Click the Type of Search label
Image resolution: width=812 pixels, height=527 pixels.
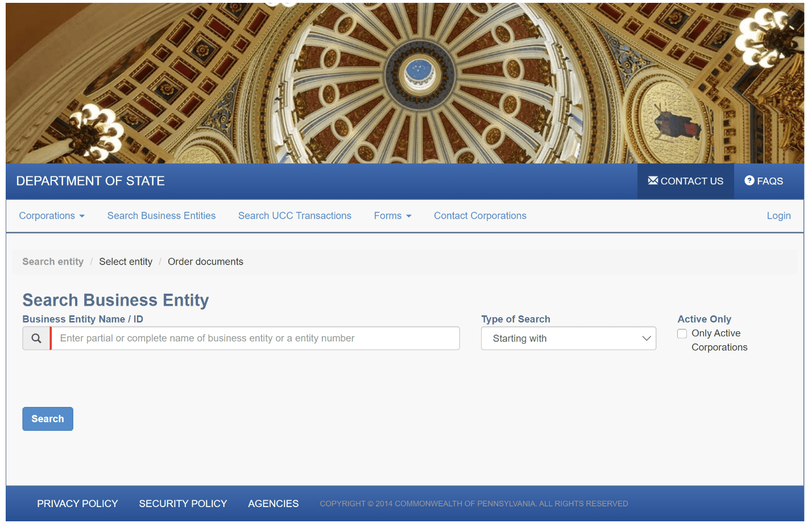516,319
